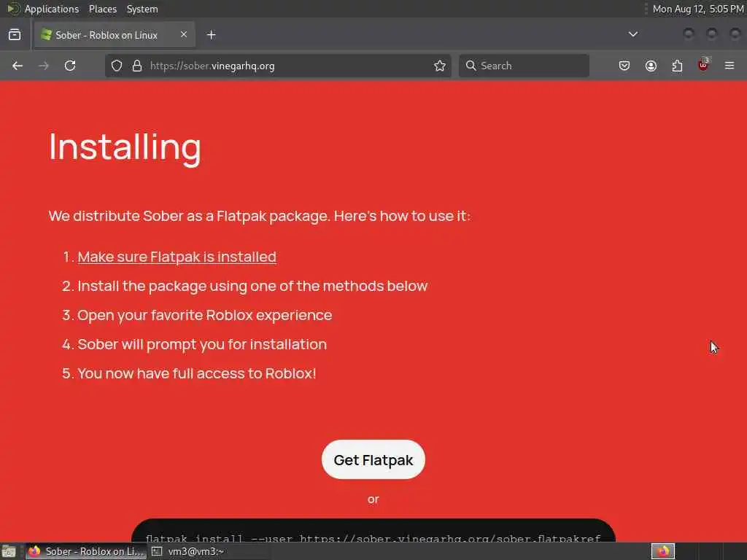Click the You now have full access to Roblox step
The height and width of the screenshot is (560, 747).
(x=197, y=373)
